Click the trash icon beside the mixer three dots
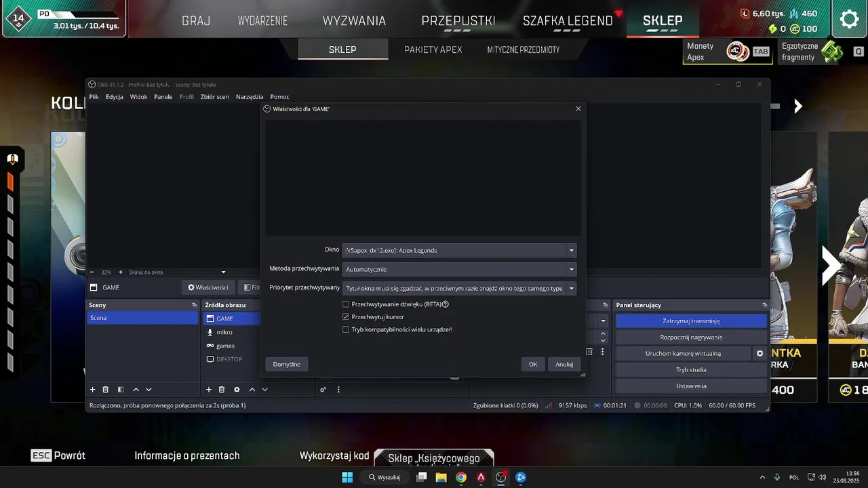The image size is (868, 488). pos(589,352)
